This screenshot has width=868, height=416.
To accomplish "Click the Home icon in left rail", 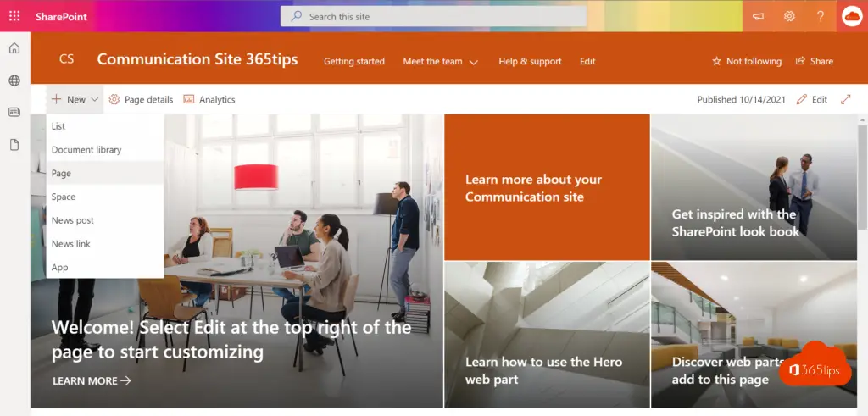I will click(14, 48).
